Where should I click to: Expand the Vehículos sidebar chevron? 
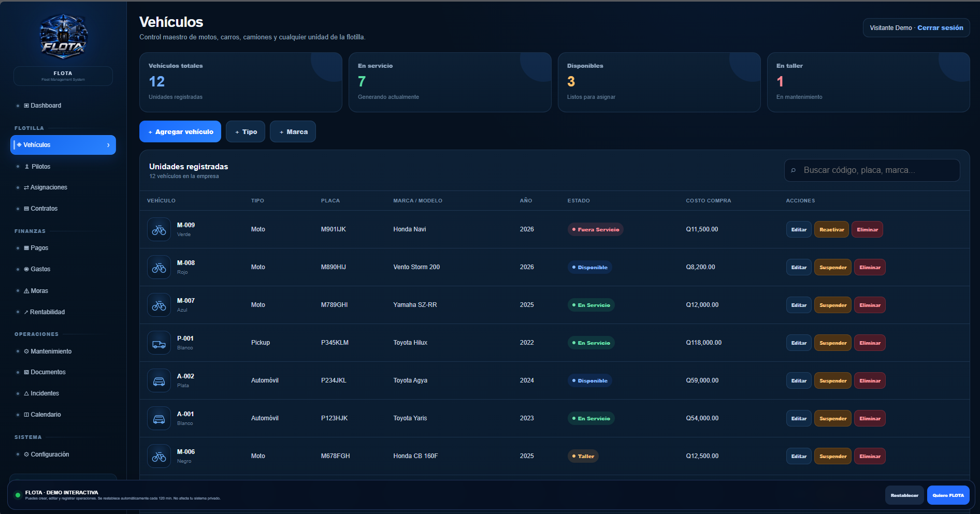click(x=108, y=145)
